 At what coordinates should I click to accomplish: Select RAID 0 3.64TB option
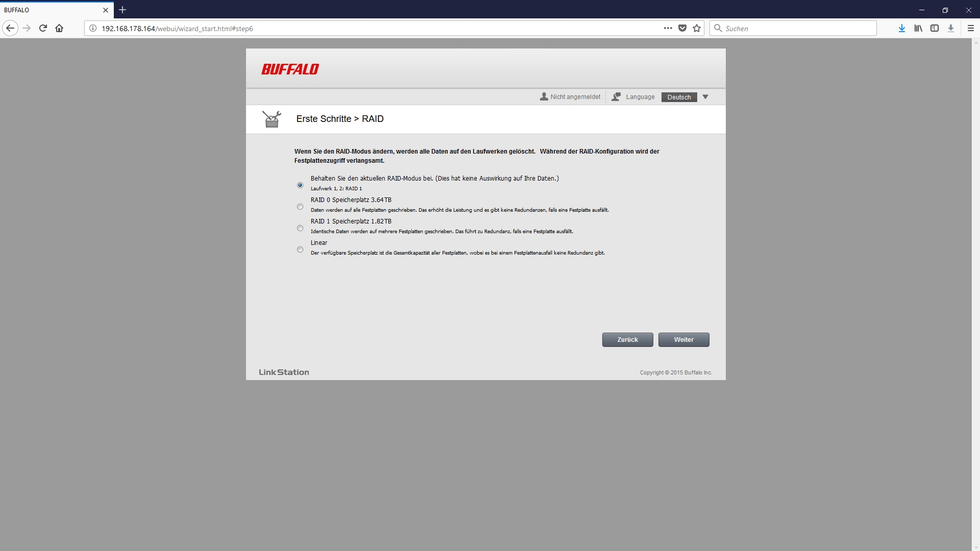click(x=300, y=207)
